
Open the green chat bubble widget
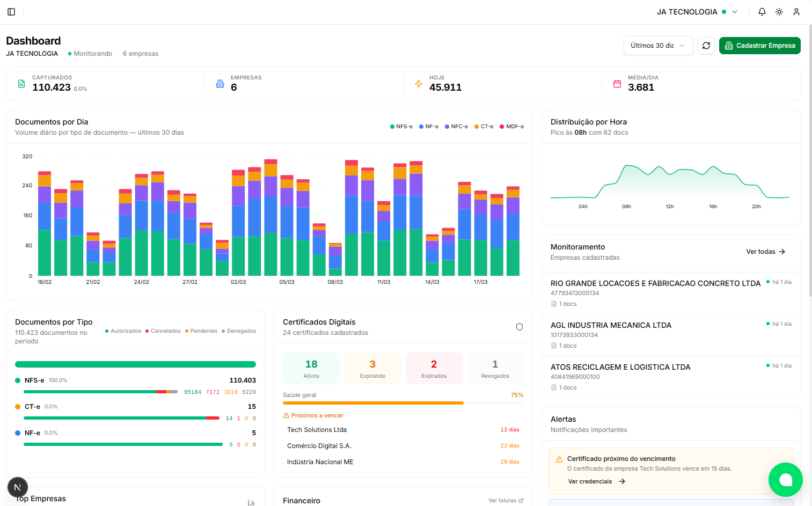[786, 480]
